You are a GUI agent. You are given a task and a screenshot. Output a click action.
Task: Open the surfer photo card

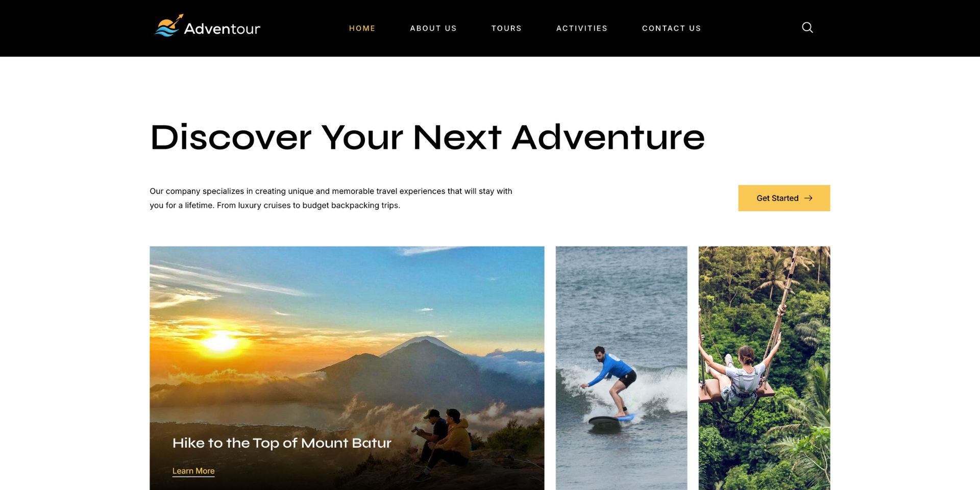pos(621,368)
